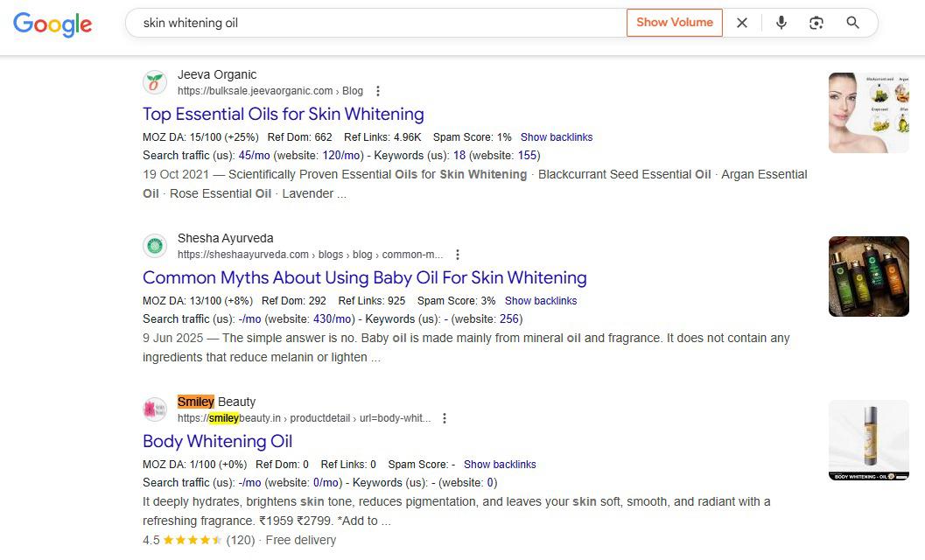The width and height of the screenshot is (925, 560).
Task: Show backlinks for the Jeeva Organic result
Action: 557,136
